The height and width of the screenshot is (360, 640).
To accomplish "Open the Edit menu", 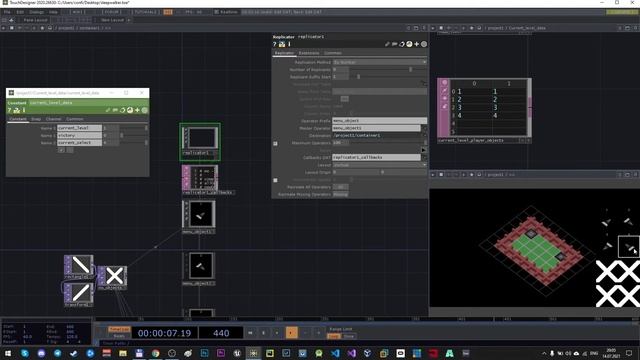I will tap(20, 12).
